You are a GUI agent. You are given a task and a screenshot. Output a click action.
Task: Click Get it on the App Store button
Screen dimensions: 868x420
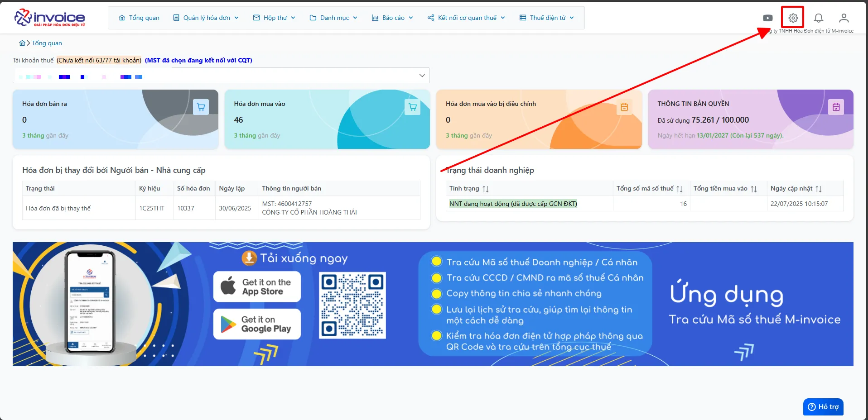257,286
